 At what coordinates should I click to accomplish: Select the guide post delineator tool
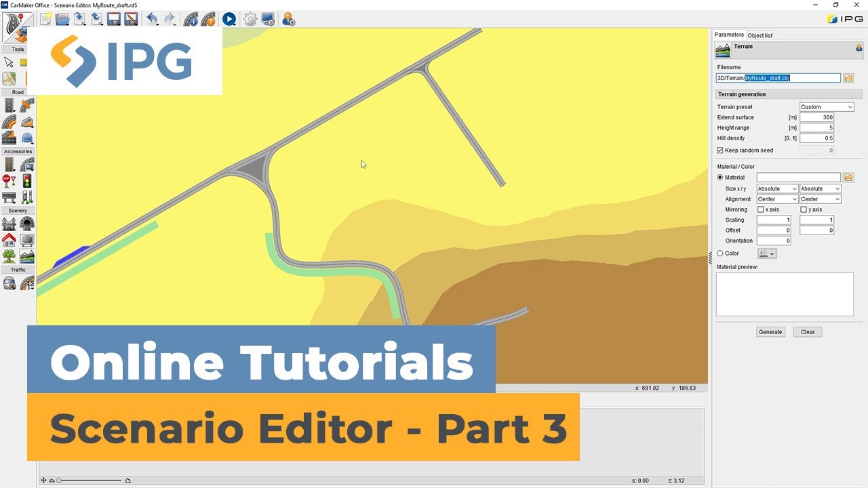coord(27,197)
